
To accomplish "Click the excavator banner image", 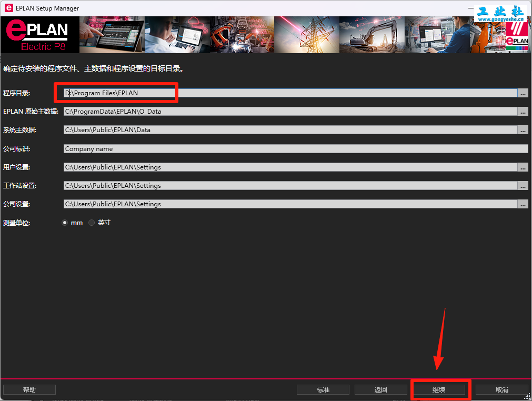I will pyautogui.click(x=372, y=35).
